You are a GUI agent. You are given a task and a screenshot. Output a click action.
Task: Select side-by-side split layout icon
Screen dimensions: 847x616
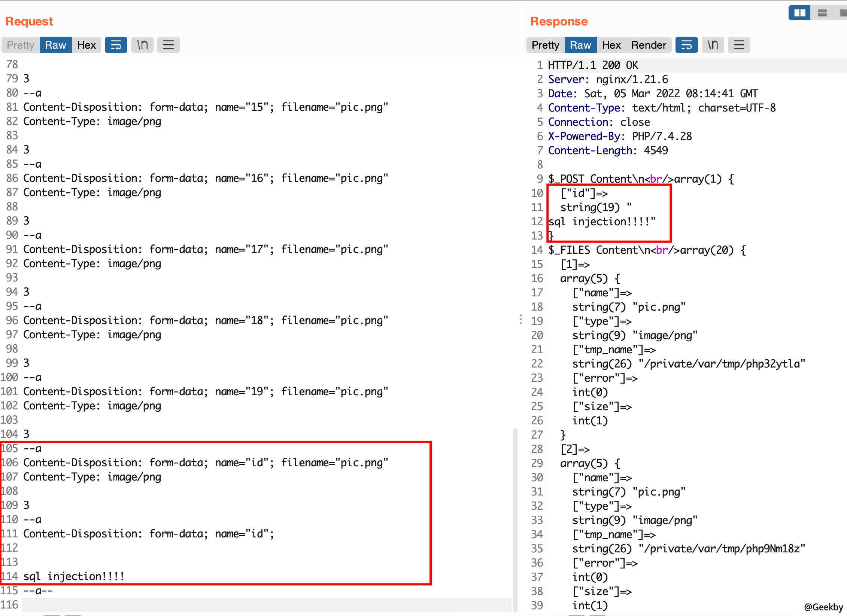click(799, 13)
